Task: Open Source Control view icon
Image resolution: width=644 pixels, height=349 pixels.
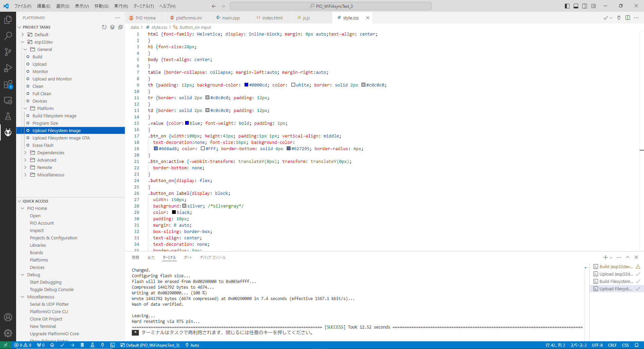Action: [8, 52]
